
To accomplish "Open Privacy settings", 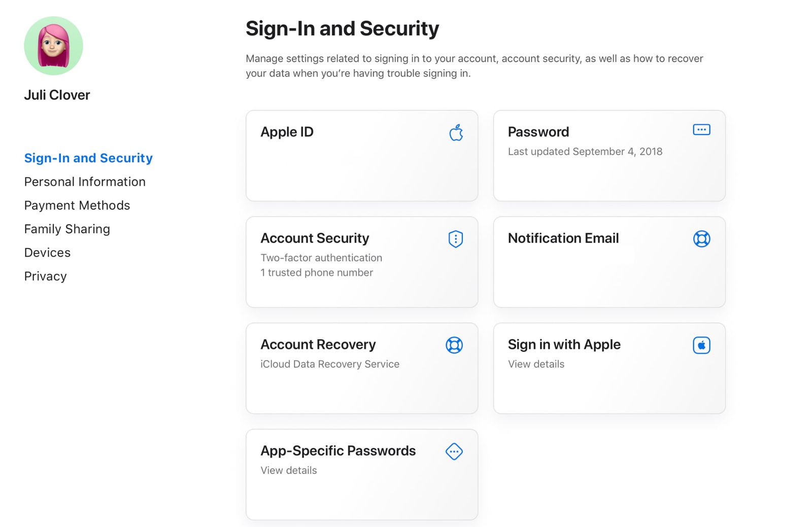I will tap(45, 276).
